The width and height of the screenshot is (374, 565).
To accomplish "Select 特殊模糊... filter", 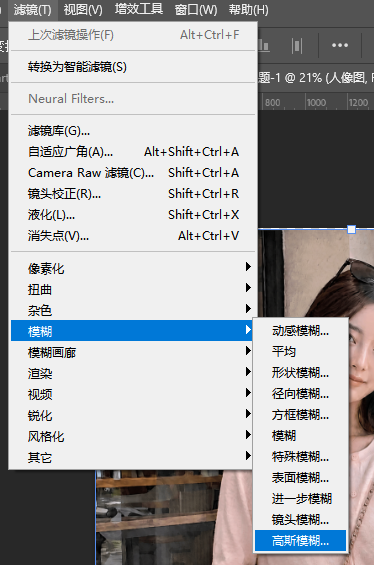I will point(300,457).
